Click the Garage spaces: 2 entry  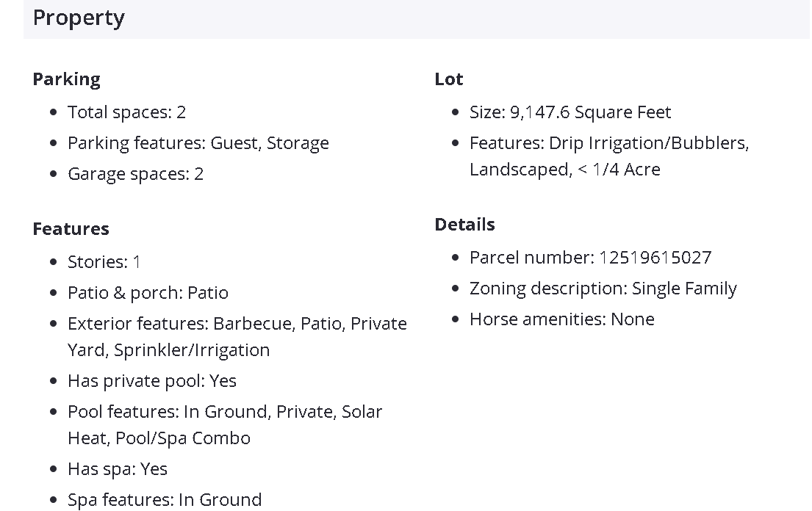pyautogui.click(x=135, y=174)
